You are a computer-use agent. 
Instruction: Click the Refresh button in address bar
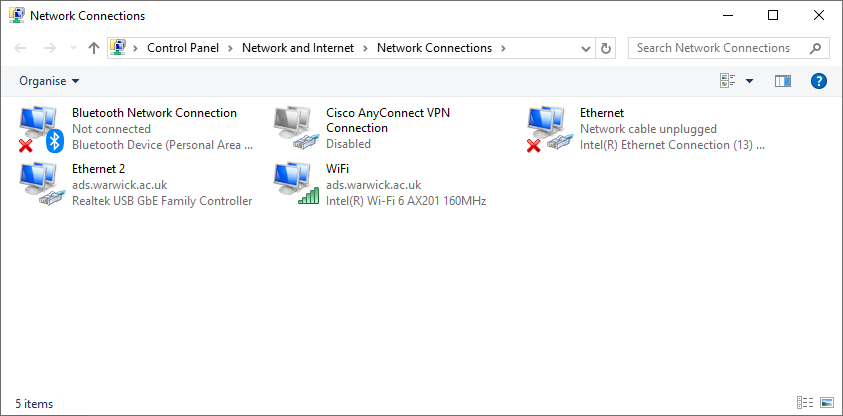606,48
